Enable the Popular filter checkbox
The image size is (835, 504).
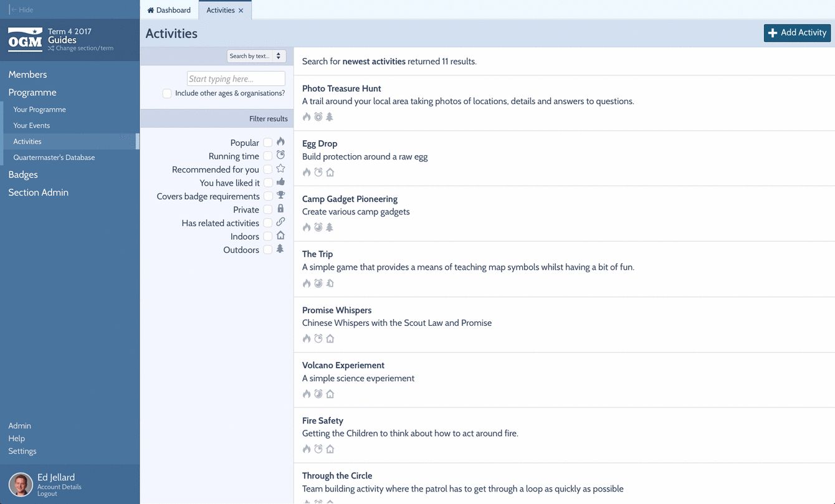267,143
